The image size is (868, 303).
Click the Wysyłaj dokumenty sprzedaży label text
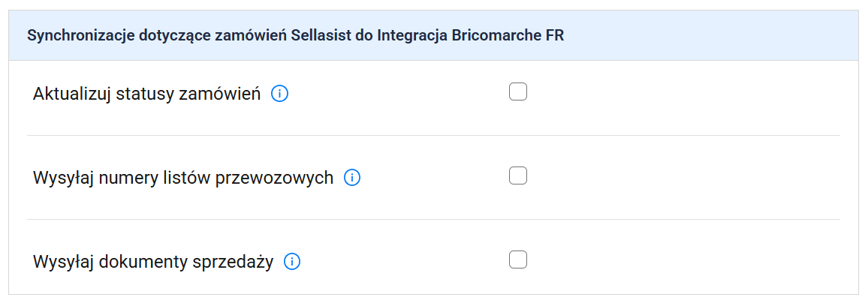pos(153,262)
